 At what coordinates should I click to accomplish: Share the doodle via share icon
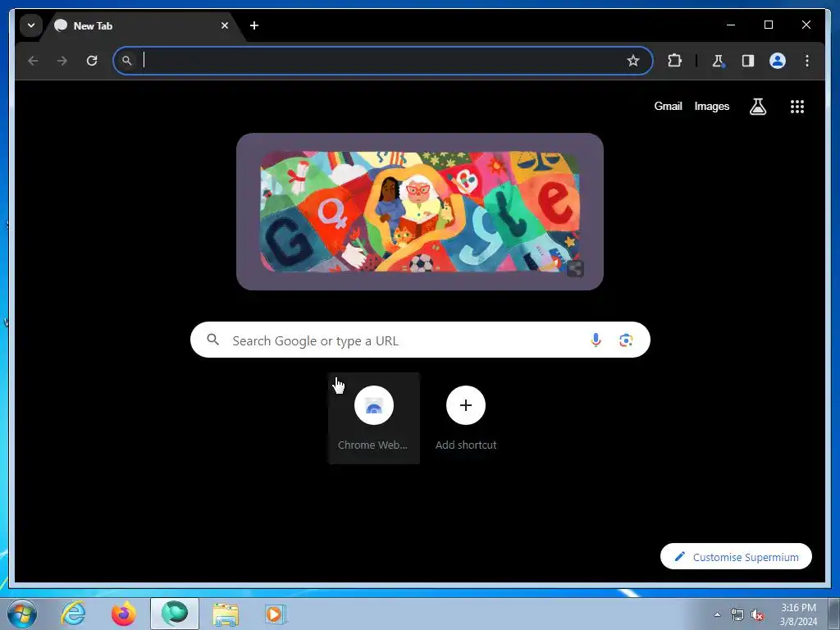point(575,268)
